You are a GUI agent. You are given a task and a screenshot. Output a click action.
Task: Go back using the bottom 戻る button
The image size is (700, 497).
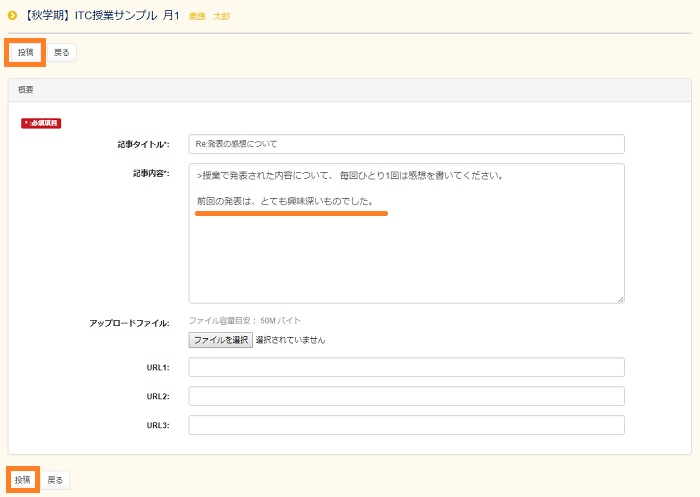tap(55, 480)
